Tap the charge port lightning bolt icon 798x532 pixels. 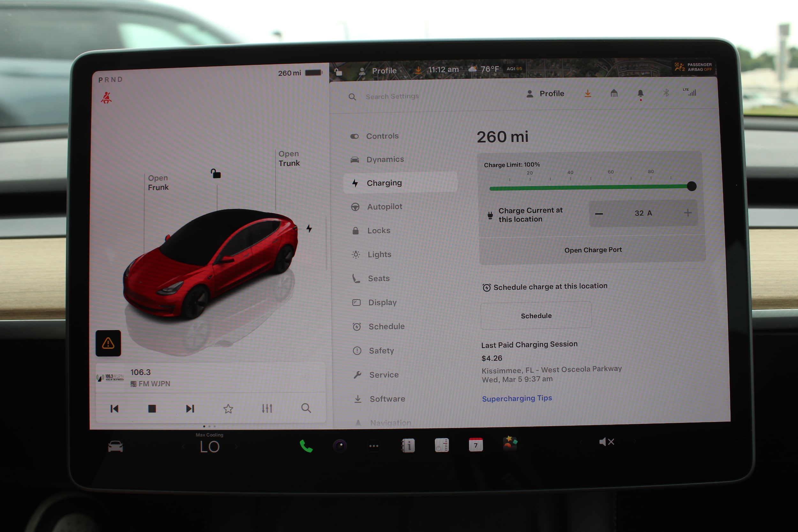[309, 228]
